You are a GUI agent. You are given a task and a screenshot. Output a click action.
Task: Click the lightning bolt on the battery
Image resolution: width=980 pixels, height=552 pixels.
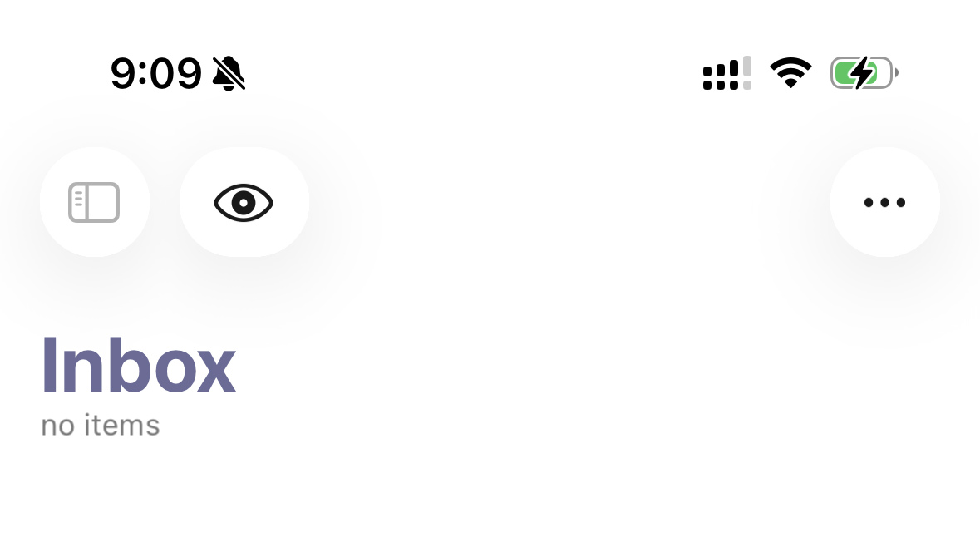tap(863, 72)
